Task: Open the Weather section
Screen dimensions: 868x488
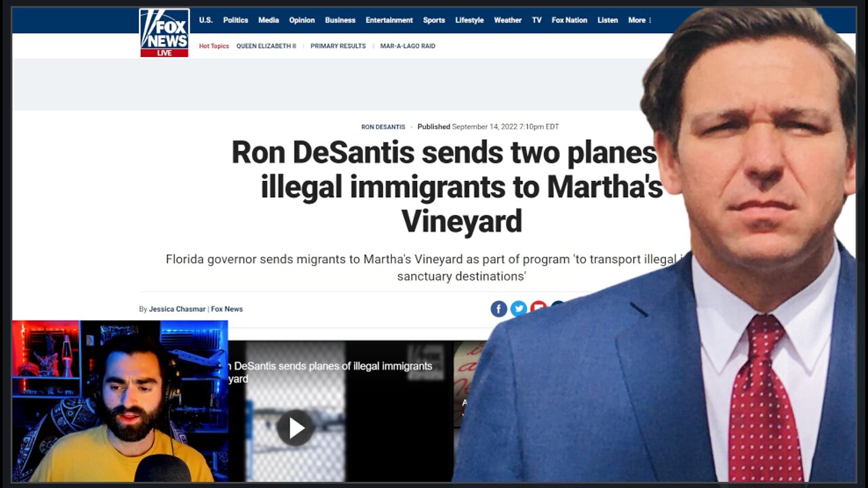Action: [508, 20]
